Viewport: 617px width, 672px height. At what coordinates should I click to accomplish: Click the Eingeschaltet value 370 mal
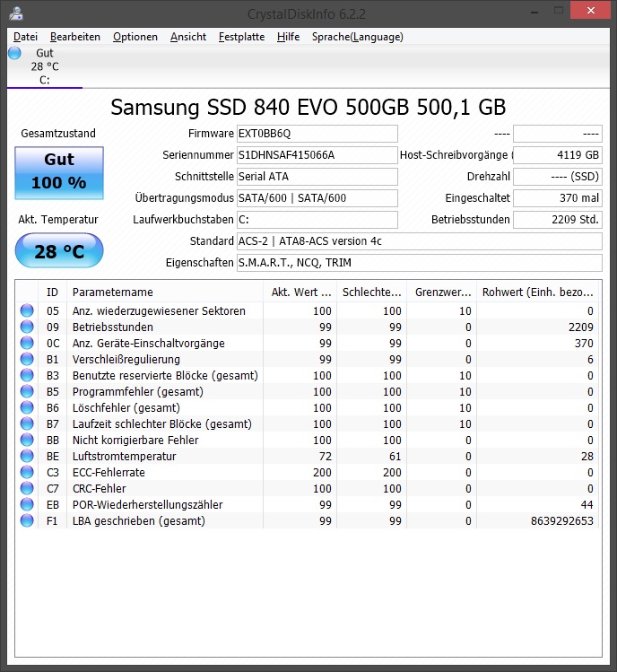pyautogui.click(x=558, y=198)
